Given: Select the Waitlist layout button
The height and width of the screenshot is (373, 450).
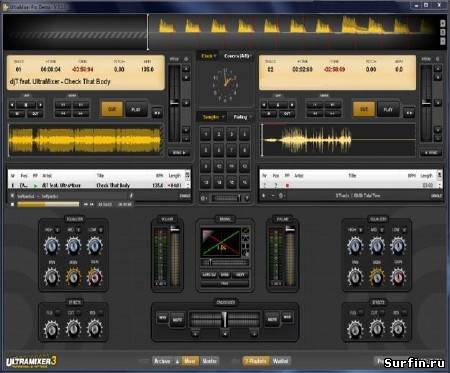Looking at the screenshot, I should [x=280, y=361].
